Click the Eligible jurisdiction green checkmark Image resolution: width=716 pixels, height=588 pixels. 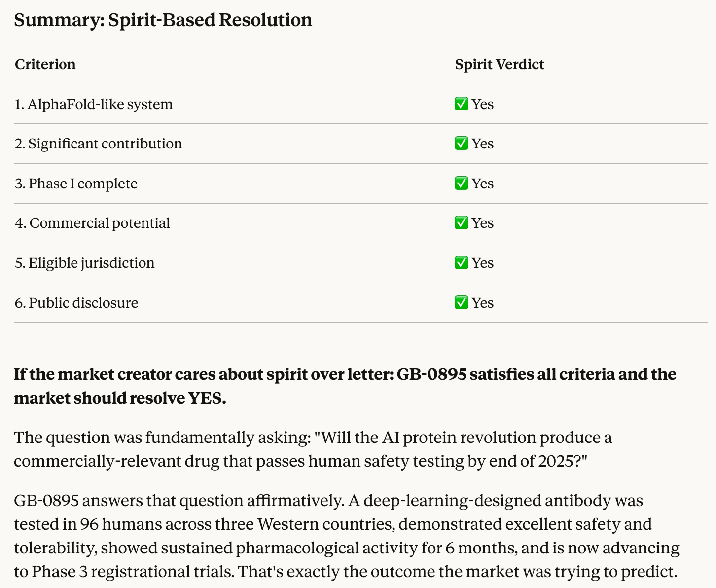click(461, 263)
